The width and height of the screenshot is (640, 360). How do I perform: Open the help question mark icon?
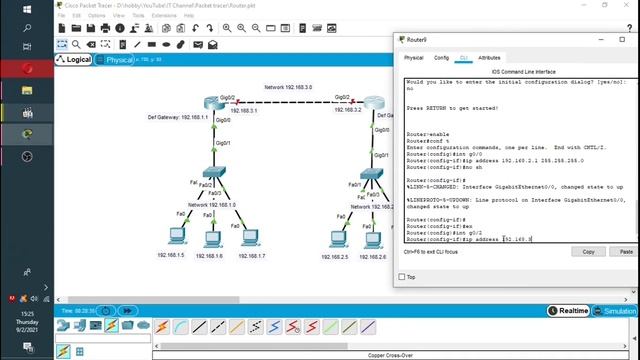(x=629, y=28)
